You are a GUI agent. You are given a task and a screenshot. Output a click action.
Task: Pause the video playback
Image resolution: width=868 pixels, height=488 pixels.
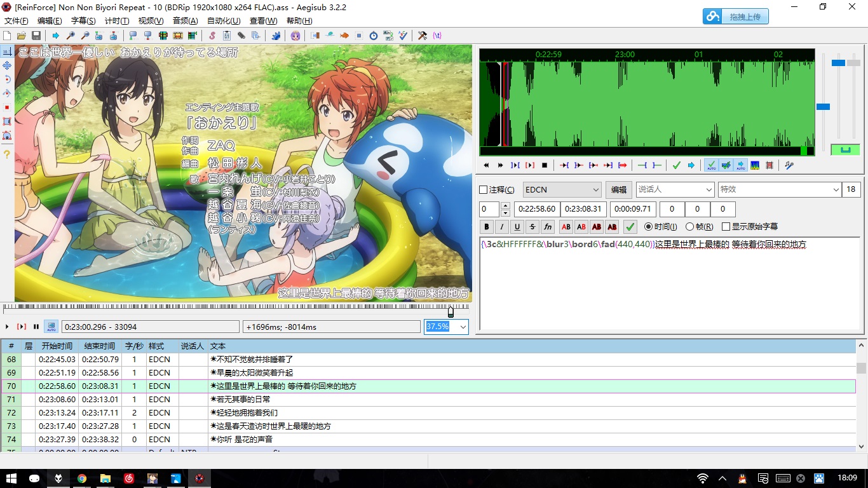click(36, 327)
